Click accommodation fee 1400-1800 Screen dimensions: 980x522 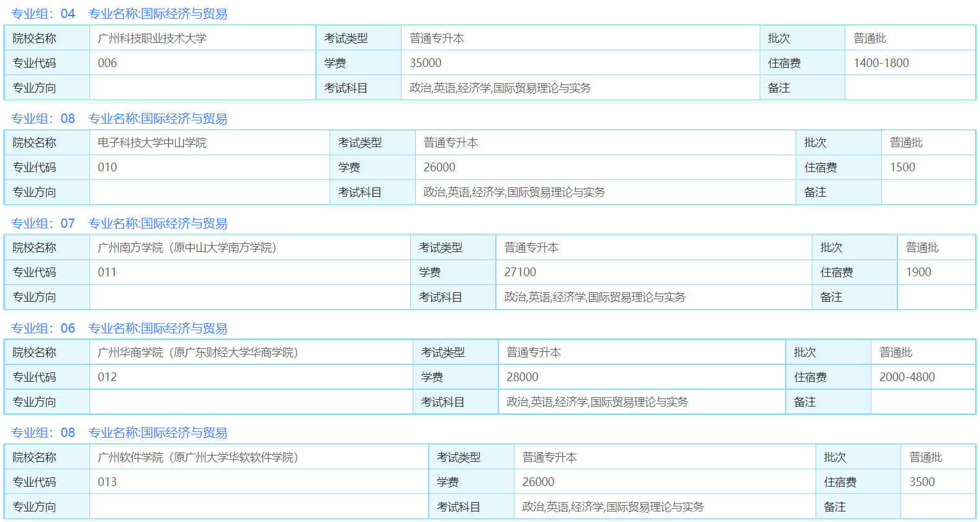point(881,63)
